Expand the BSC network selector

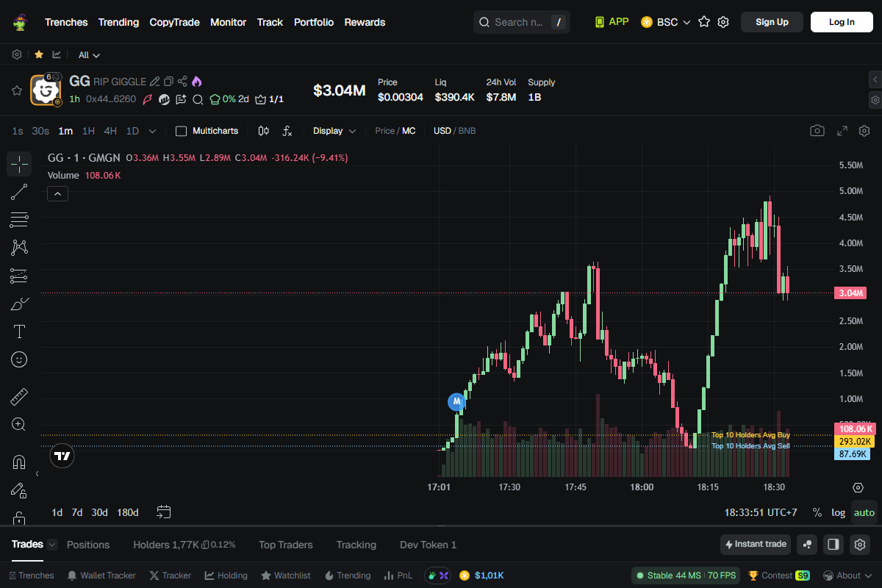666,22
